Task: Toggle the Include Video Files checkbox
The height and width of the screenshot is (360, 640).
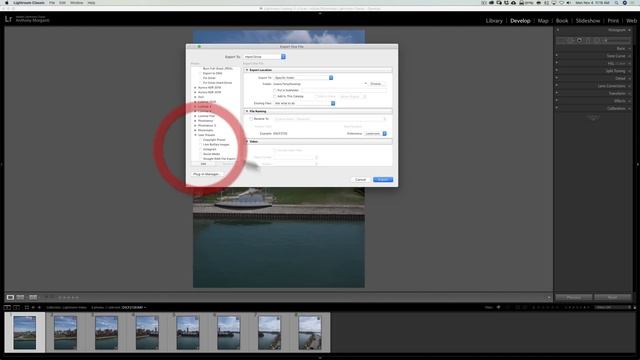Action: [x=275, y=150]
